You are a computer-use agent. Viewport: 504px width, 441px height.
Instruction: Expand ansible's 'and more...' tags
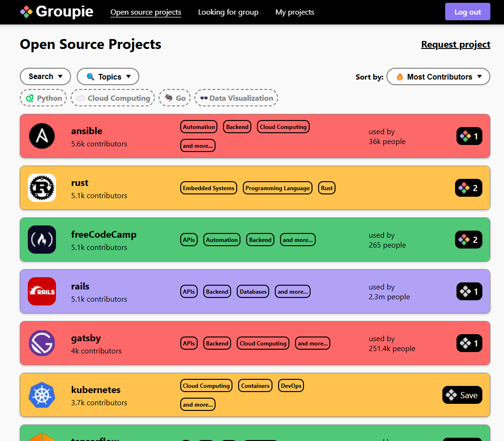tap(198, 145)
